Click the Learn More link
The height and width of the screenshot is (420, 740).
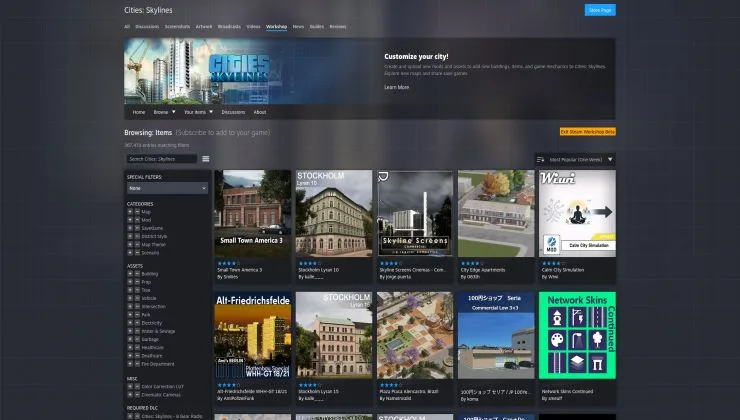tap(396, 87)
